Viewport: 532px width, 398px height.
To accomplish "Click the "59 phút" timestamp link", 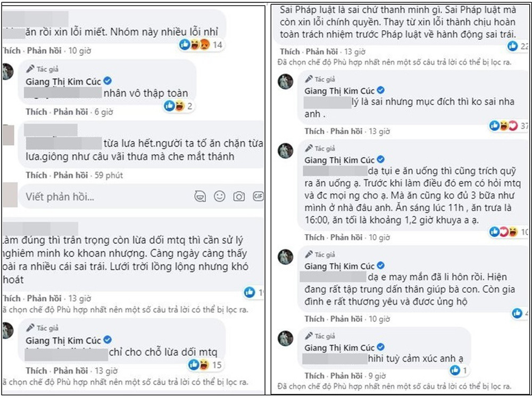I will coord(109,175).
